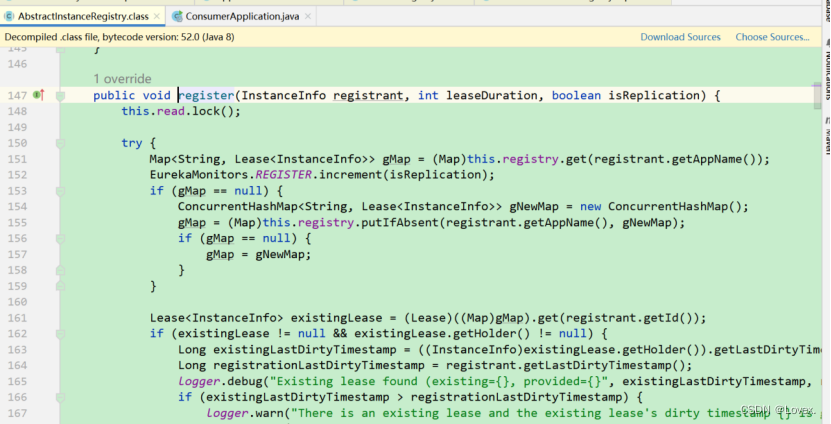Collapse fold end marker at line 159
The height and width of the screenshot is (424, 831).
pos(60,286)
